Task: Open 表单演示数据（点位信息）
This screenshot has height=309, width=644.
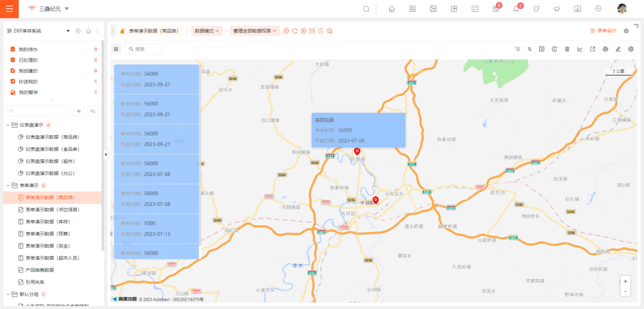Action: 52,209
